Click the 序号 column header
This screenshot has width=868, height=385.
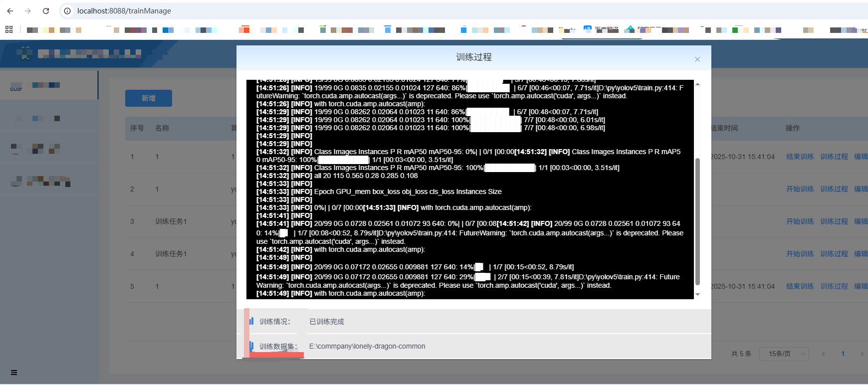pos(137,128)
